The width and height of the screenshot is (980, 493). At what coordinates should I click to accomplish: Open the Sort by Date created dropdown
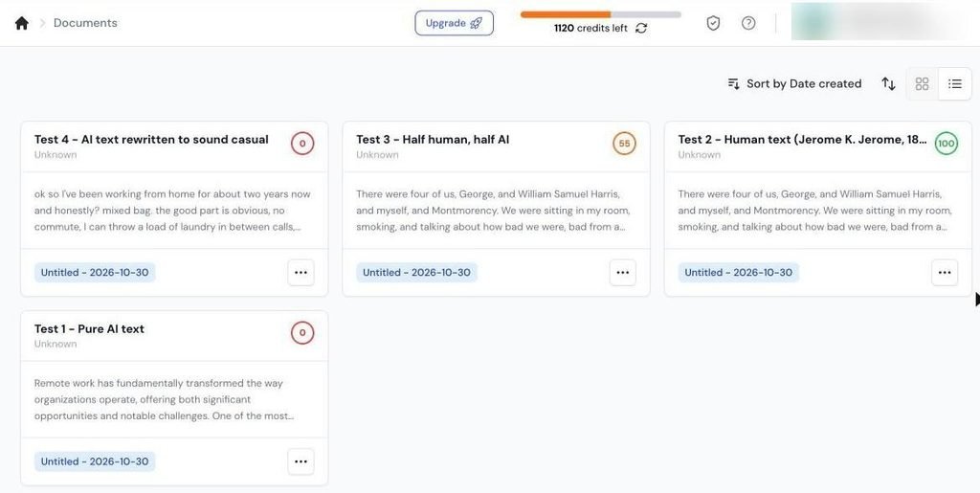click(x=794, y=83)
